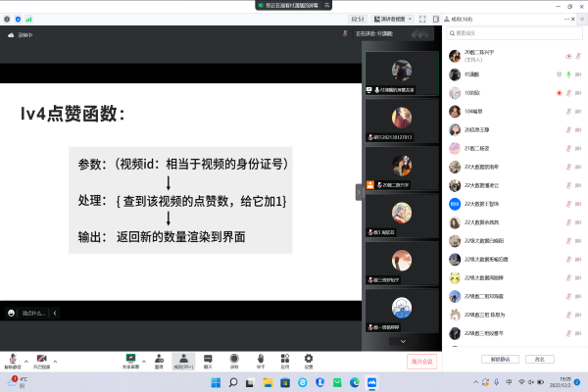The width and height of the screenshot is (588, 392).
Task: Click the red Leave Meeting button
Action: click(x=421, y=362)
